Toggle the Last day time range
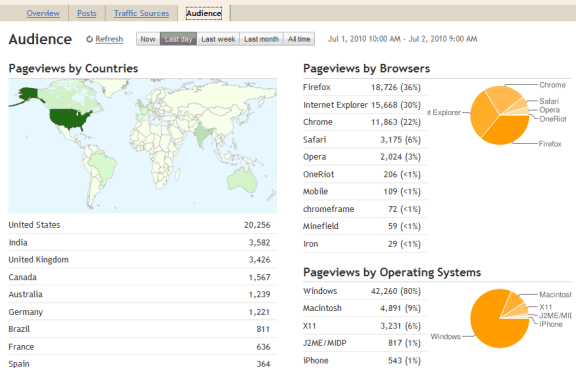This screenshot has width=576, height=368. [179, 39]
